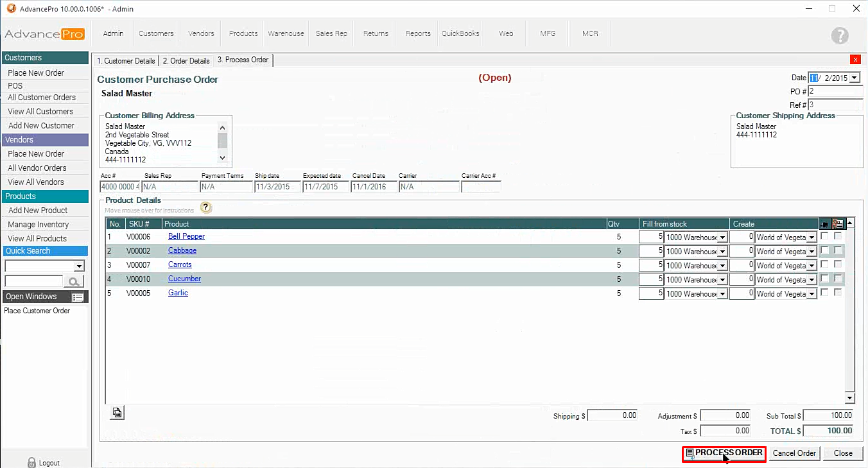Click the PROCESS ORDER button

724,453
